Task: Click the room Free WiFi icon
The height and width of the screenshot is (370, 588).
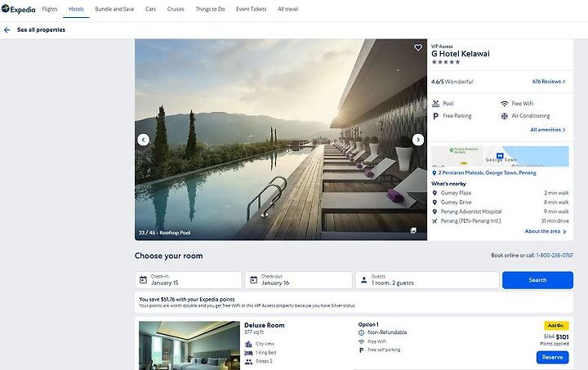Action: pos(361,342)
